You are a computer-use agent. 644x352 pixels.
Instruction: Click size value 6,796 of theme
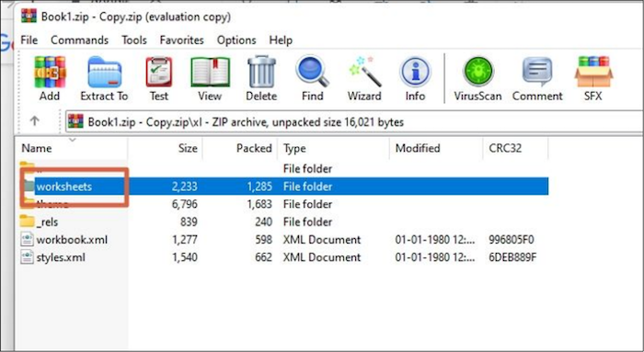pos(184,204)
